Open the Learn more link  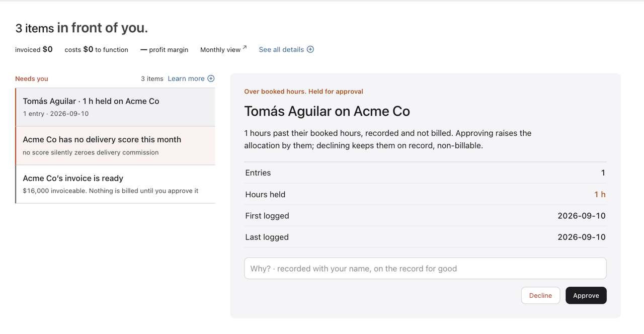[191, 78]
